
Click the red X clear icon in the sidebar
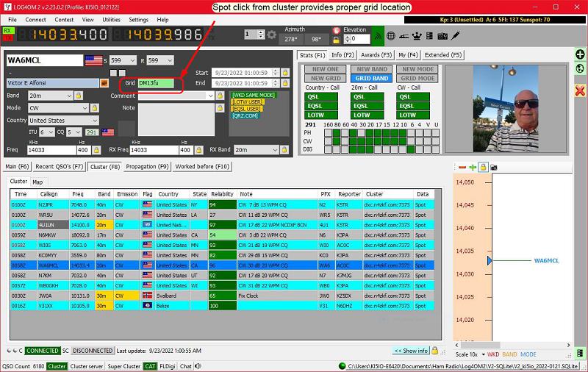click(x=580, y=90)
